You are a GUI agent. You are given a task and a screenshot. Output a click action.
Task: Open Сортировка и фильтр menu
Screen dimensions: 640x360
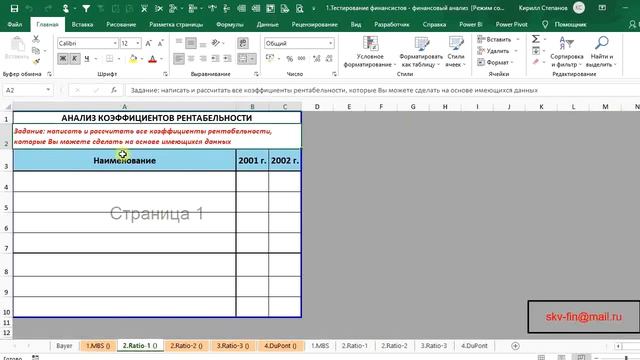566,52
